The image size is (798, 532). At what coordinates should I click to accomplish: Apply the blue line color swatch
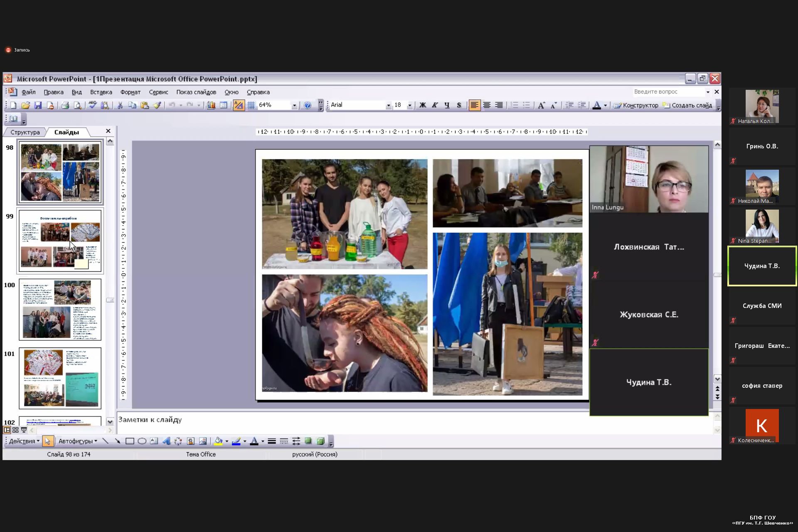(x=236, y=441)
